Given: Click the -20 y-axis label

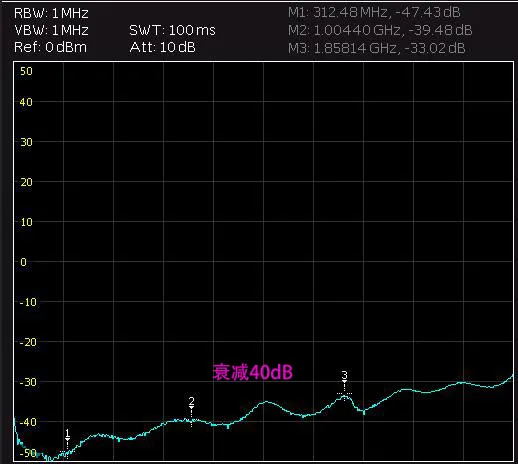Looking at the screenshot, I should click(28, 342).
